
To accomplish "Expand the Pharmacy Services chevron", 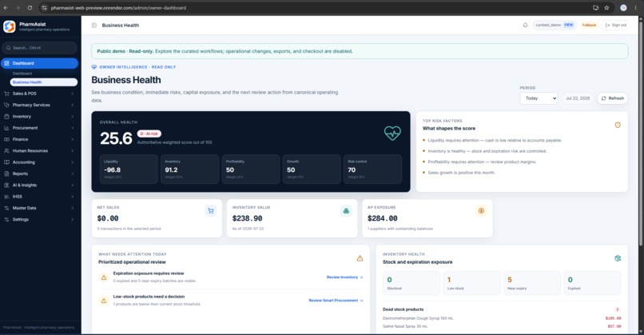I will pos(73,106).
